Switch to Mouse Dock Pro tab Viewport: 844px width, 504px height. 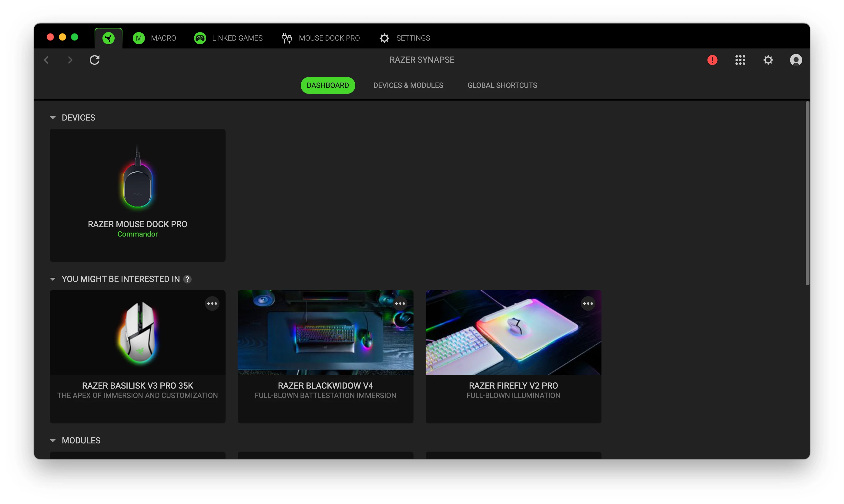tap(320, 38)
